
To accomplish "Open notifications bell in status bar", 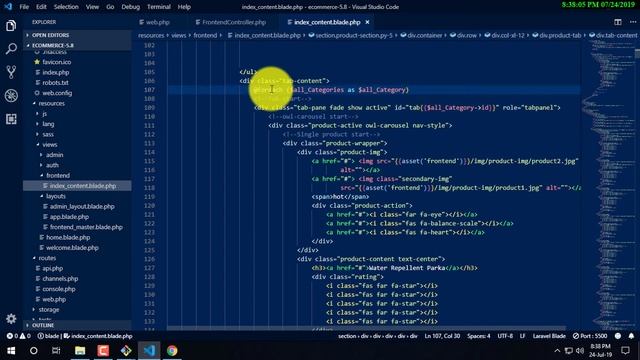I will tap(631, 336).
